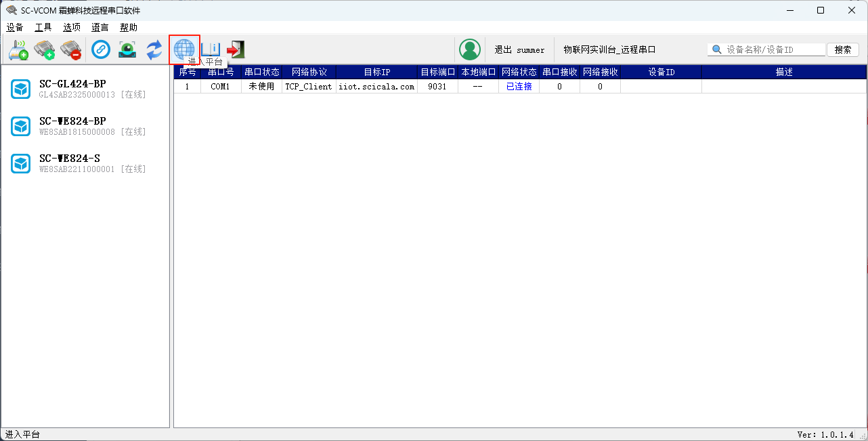
Task: Click the globe enter platform icon
Action: point(184,49)
